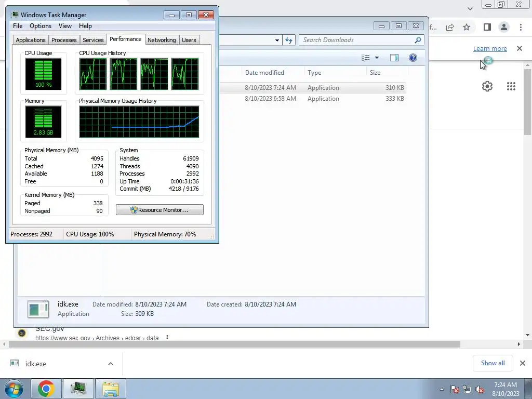Click the Action Center flag tray icon
This screenshot has height=399, width=532.
455,389
